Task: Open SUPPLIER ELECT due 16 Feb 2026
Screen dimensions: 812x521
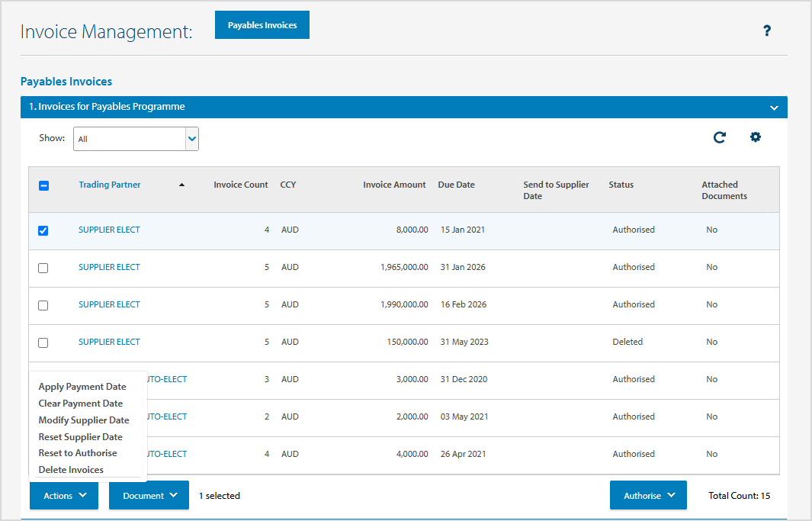Action: coord(109,304)
